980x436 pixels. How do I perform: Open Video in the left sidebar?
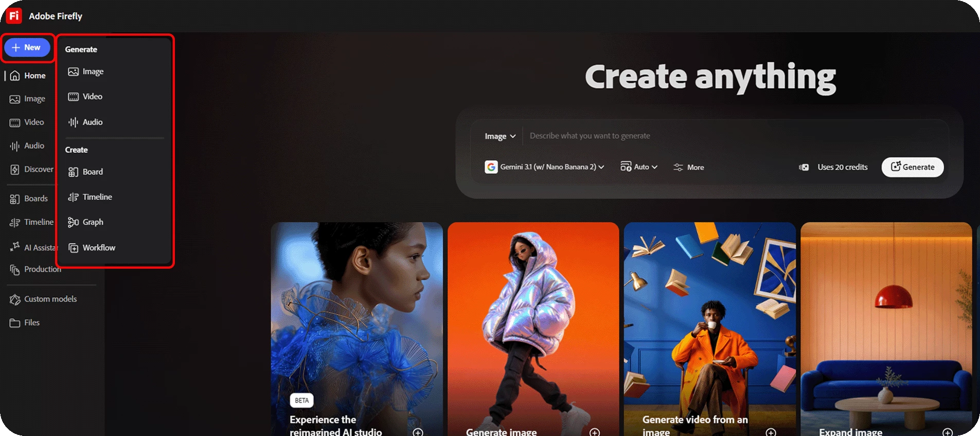(27, 123)
